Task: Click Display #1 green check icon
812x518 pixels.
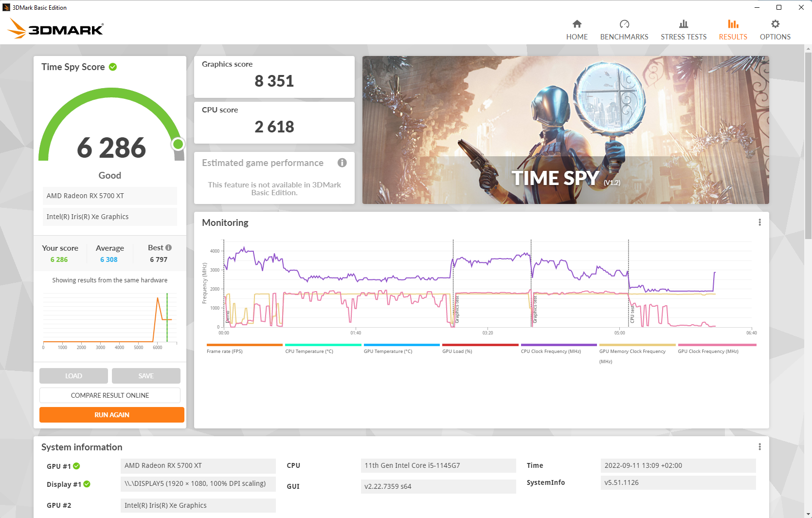Action: [87, 484]
